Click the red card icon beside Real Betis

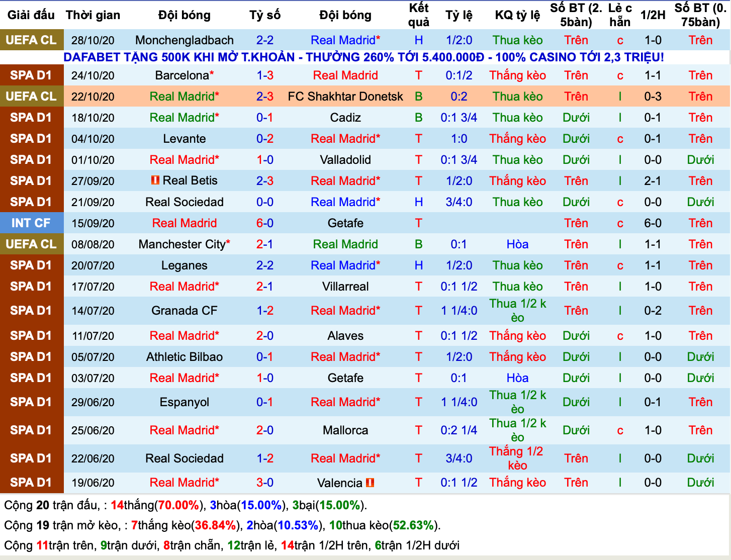155,180
